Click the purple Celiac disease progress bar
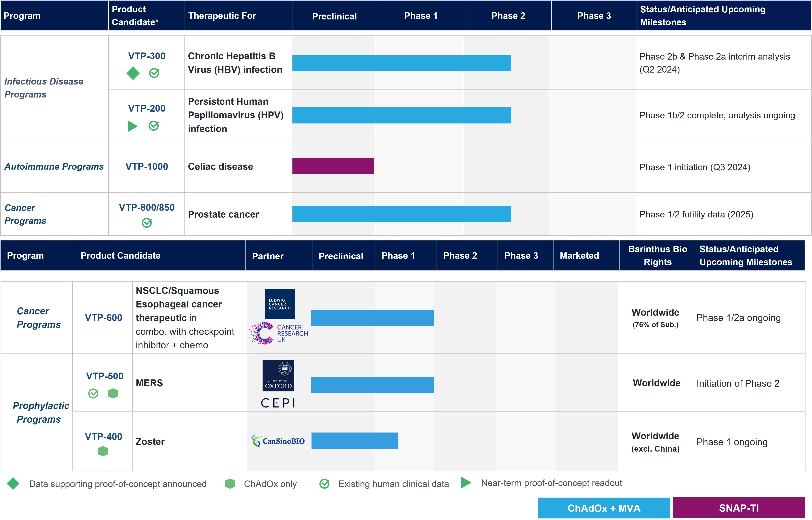This screenshot has height=520, width=812. pos(333,166)
